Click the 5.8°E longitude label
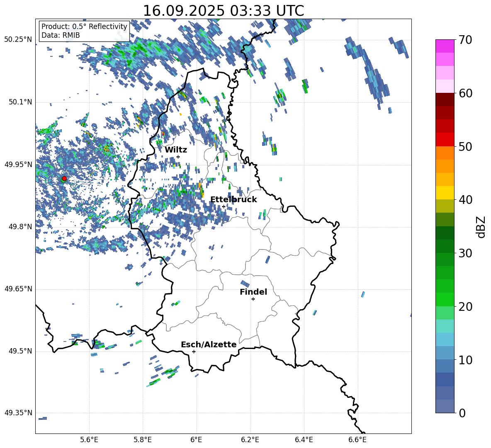The image size is (491, 448). pyautogui.click(x=143, y=440)
